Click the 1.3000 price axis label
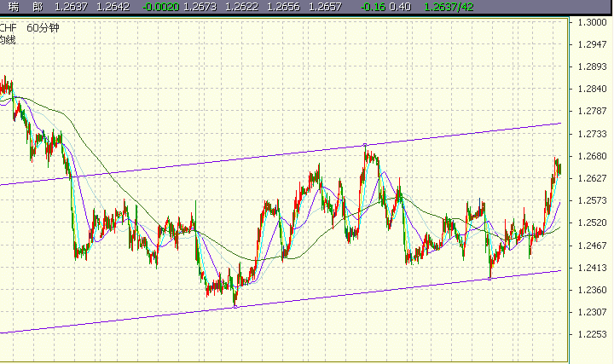The height and width of the screenshot is (364, 614). [593, 22]
